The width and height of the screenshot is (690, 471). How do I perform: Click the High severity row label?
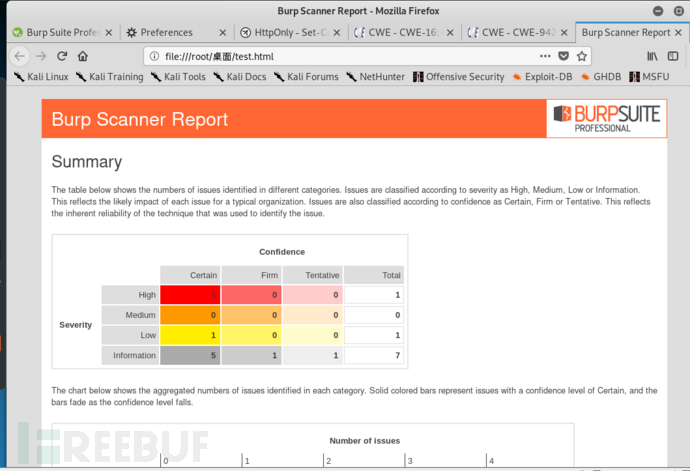(130, 295)
